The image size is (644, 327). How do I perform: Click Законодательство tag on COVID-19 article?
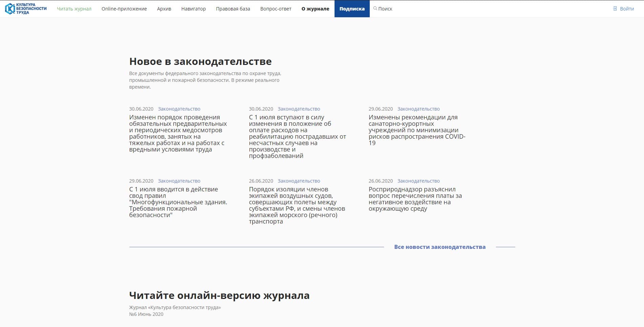pos(418,109)
